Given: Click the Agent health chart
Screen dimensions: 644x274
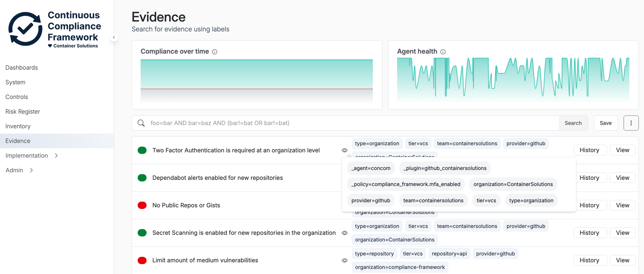Looking at the screenshot, I should click(x=513, y=80).
